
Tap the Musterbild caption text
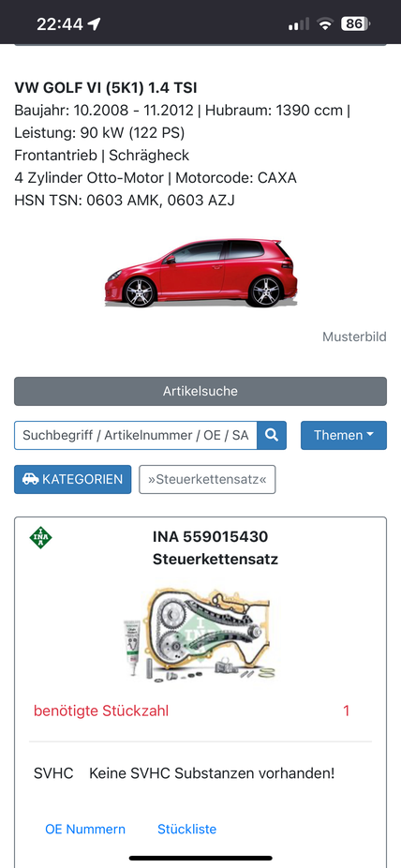point(354,337)
